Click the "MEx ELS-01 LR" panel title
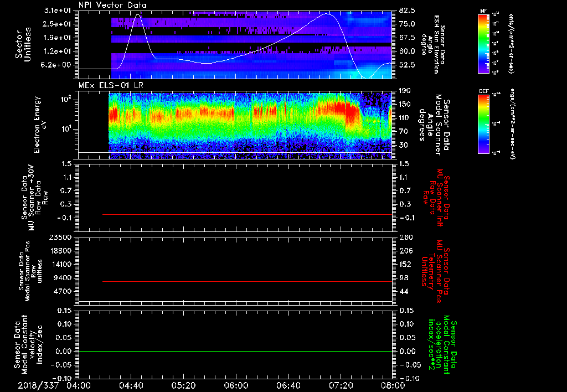567x392 pixels. (x=111, y=85)
